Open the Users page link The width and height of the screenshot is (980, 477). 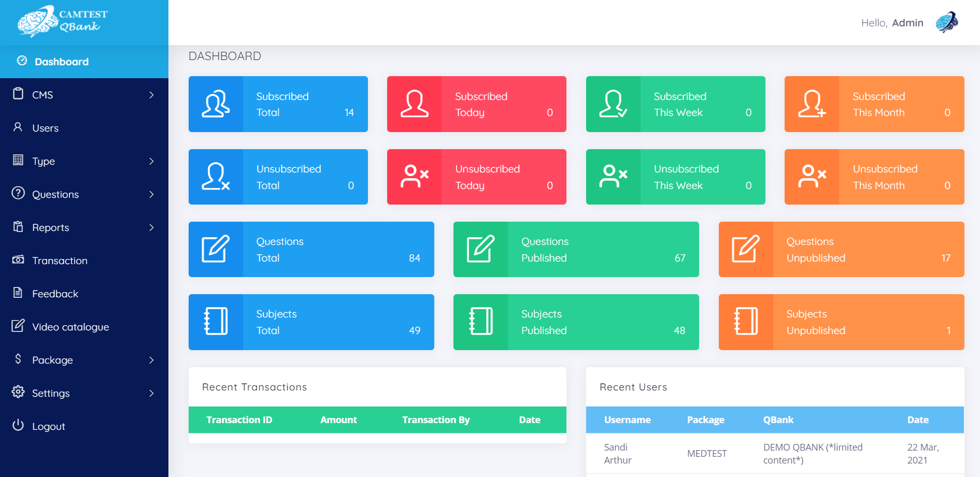[x=45, y=128]
